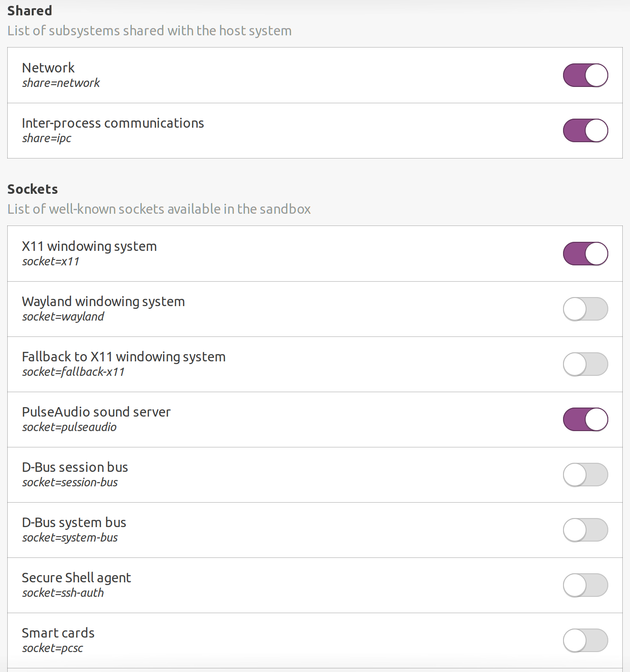Turn off the PulseAudio sound server socket
Viewport: 630px width, 672px height.
pyautogui.click(x=585, y=419)
